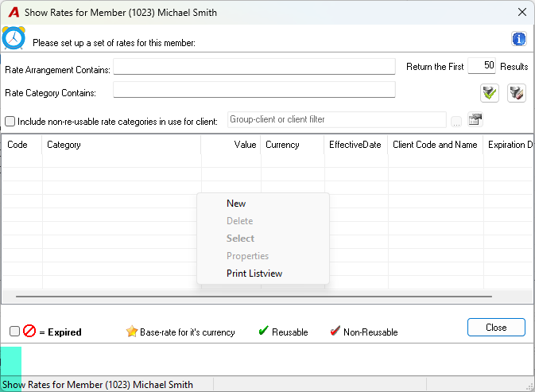Sort by the Category column header
This screenshot has width=535, height=392.
[x=122, y=145]
